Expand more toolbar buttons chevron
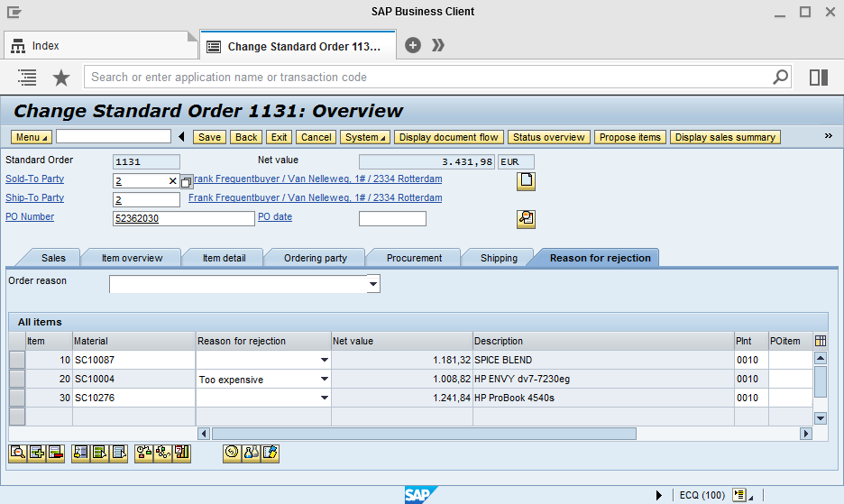The height and width of the screenshot is (504, 844). pos(829,135)
